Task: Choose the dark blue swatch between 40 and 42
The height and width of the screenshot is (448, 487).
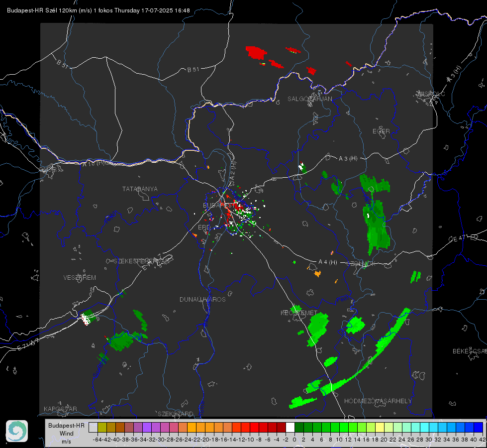Action: (x=479, y=427)
